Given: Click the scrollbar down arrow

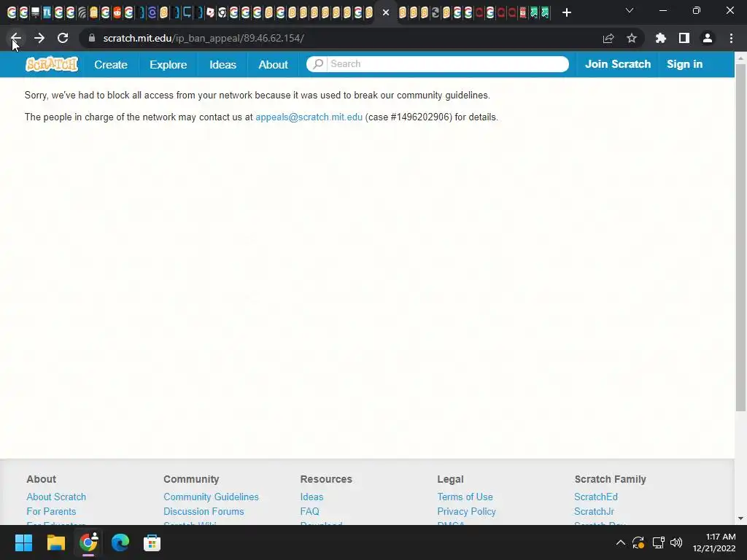Looking at the screenshot, I should [741, 518].
